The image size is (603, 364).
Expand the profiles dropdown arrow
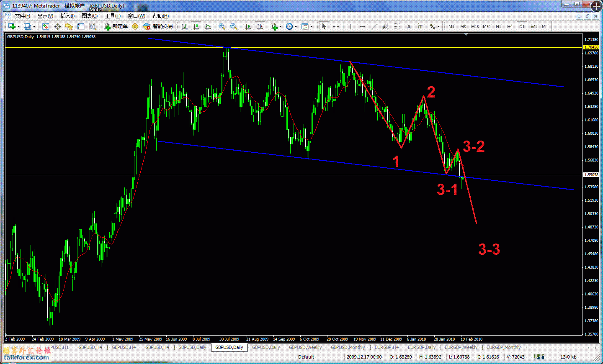[34, 26]
